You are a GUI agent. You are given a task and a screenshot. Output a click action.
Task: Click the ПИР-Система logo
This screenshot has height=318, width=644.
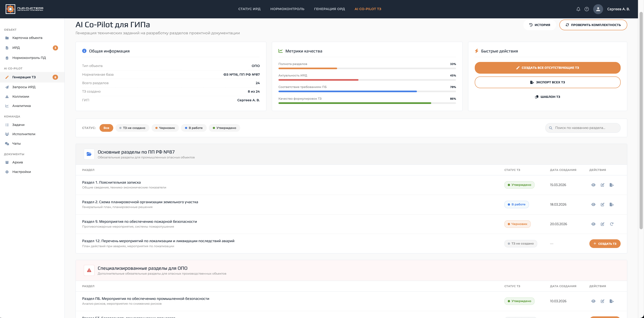[24, 9]
